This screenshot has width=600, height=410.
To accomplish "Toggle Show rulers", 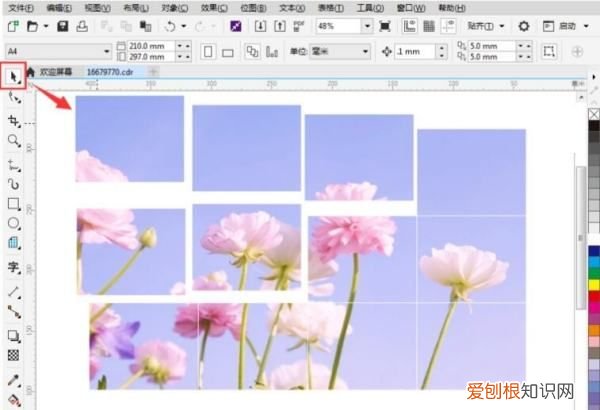I will (x=409, y=26).
